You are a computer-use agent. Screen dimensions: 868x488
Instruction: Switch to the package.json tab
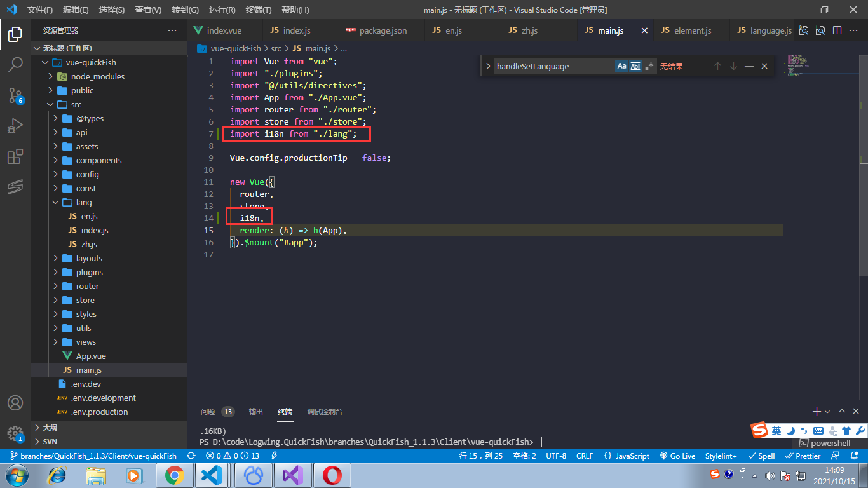[383, 30]
